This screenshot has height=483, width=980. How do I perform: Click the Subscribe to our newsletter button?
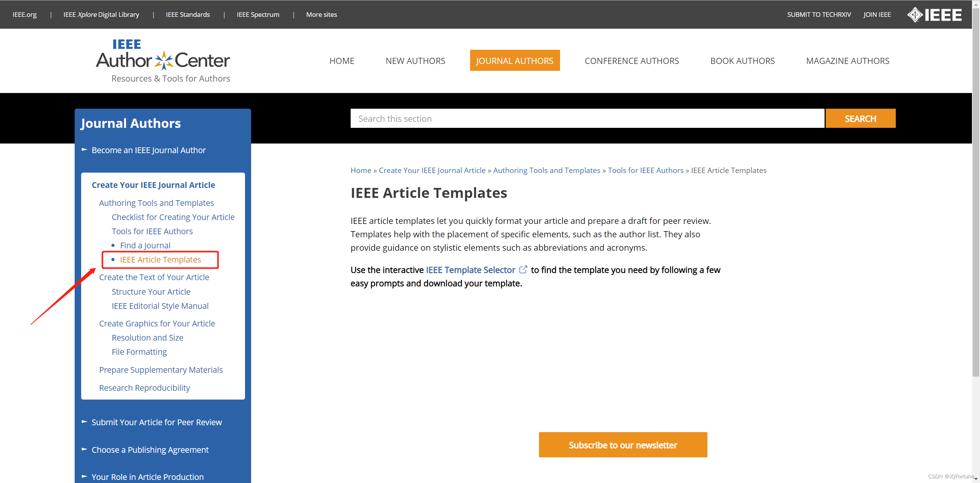click(x=622, y=445)
